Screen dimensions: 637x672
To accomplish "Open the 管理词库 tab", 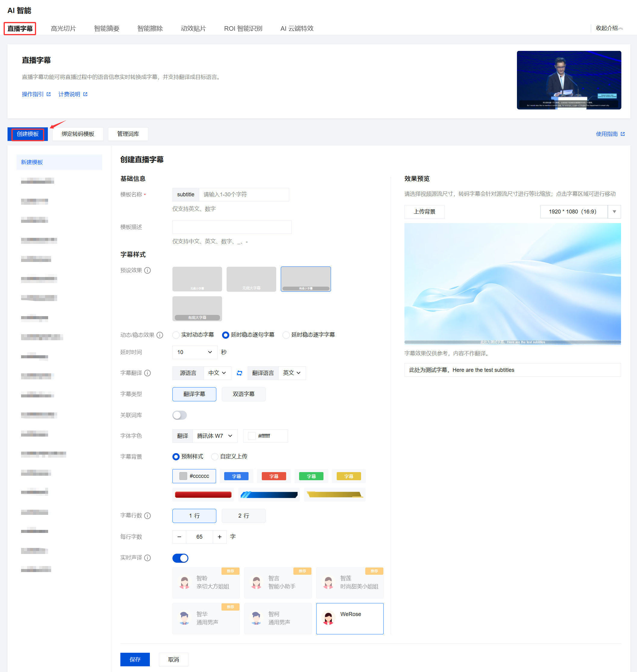I will pos(128,134).
